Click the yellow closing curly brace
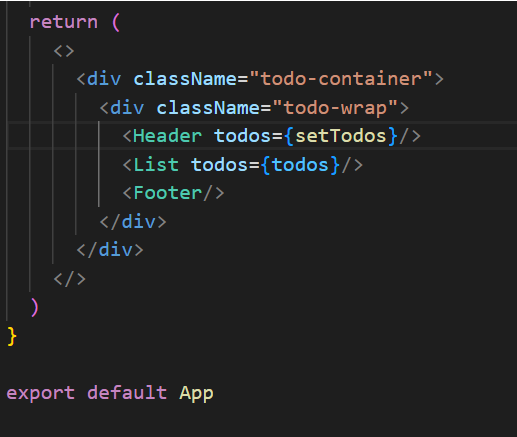 pyautogui.click(x=12, y=336)
